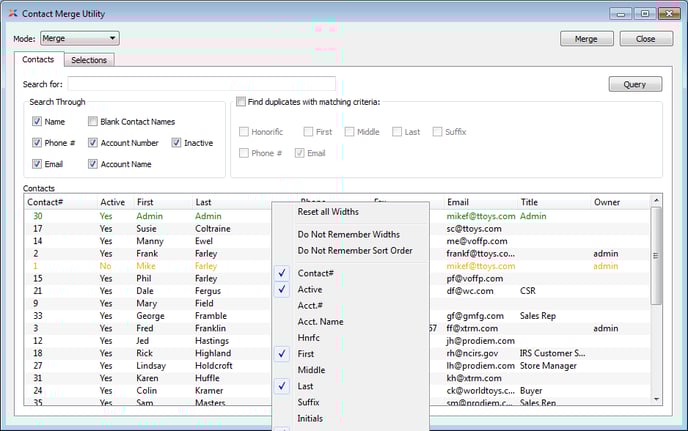688x431 pixels.
Task: Switch to the Selections tab
Action: [x=89, y=60]
